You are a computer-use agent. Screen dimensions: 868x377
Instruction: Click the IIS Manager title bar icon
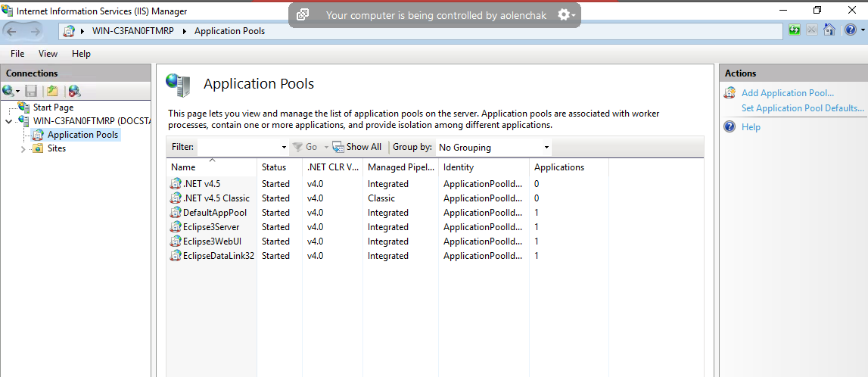(x=8, y=11)
